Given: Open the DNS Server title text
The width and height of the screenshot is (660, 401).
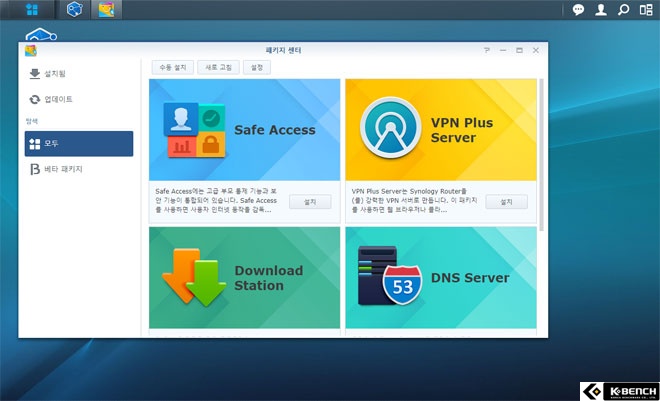Looking at the screenshot, I should [x=470, y=278].
